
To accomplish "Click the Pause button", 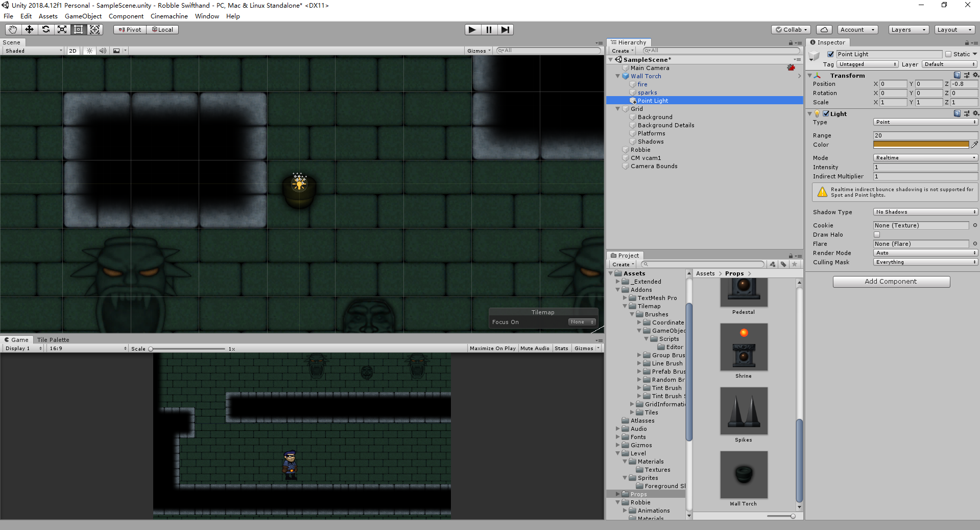I will (x=489, y=30).
